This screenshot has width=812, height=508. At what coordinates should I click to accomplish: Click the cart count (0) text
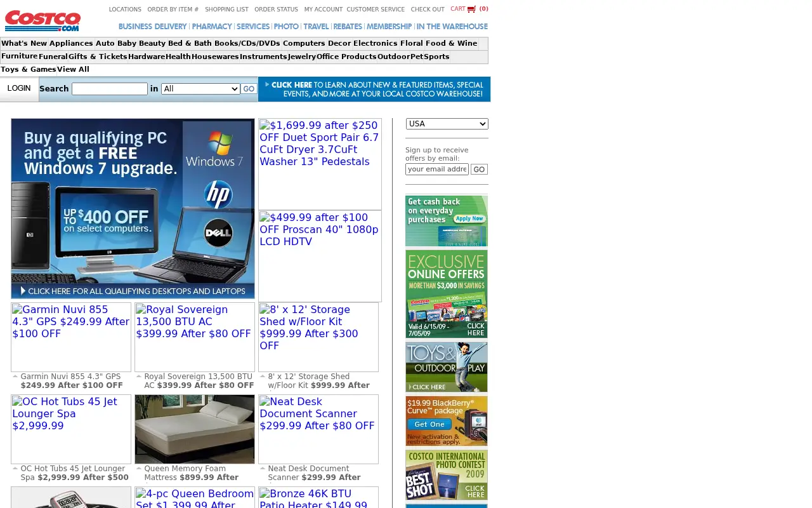pyautogui.click(x=484, y=9)
